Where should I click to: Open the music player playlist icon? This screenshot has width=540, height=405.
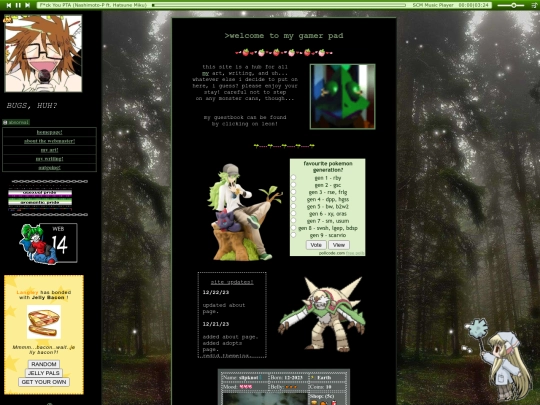pyautogui.click(x=534, y=5)
